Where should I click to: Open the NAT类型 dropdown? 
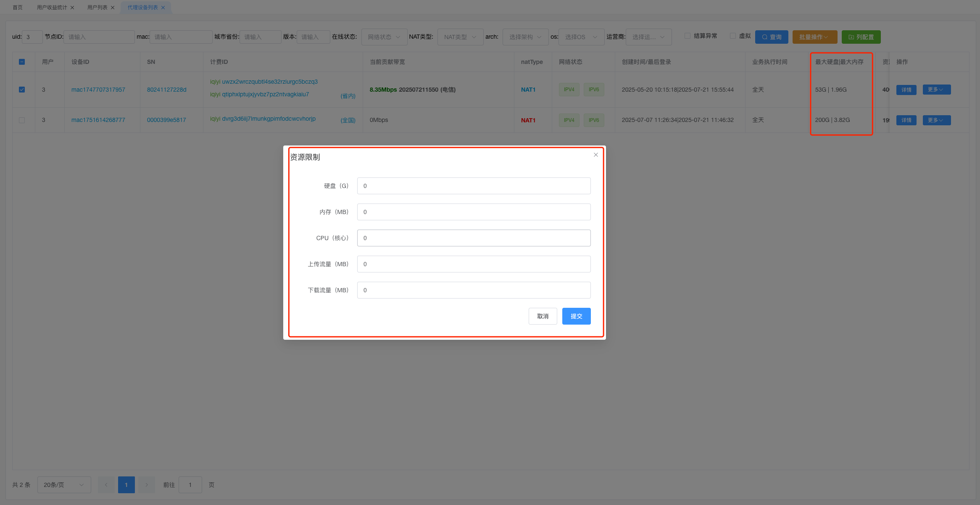[460, 37]
